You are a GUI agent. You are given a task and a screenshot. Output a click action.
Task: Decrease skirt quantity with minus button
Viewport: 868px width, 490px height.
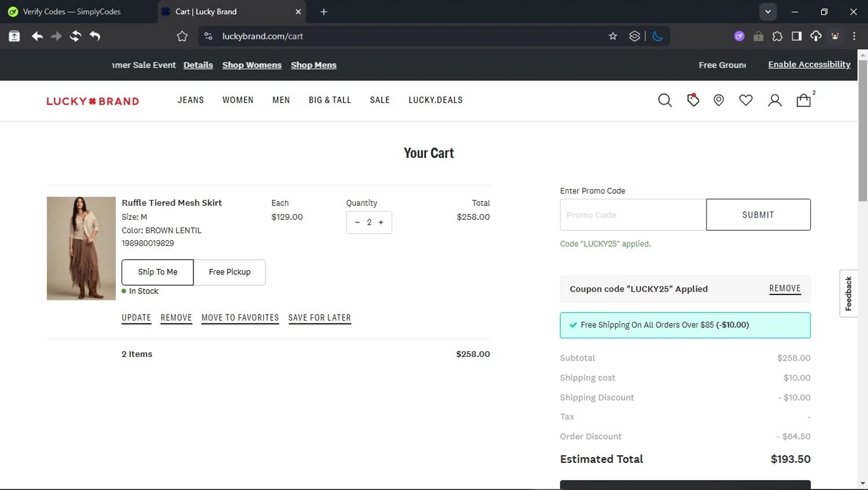357,222
